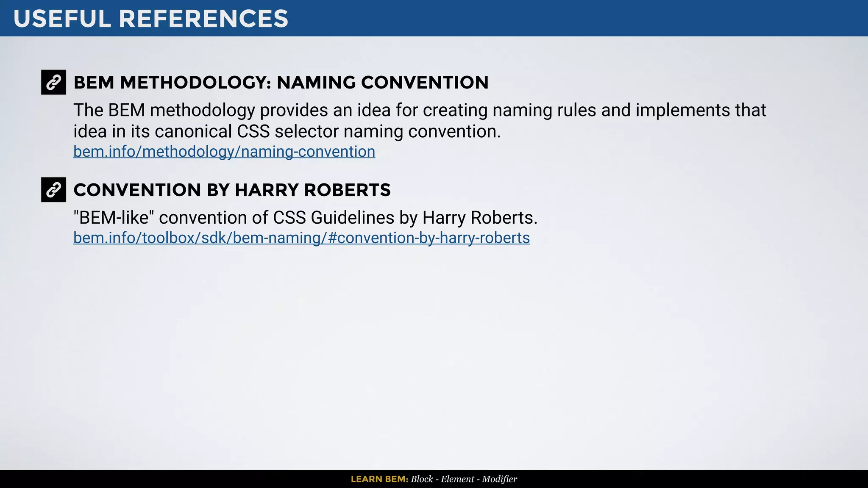The height and width of the screenshot is (488, 868).
Task: Click the sentence about "BEM-like" convention
Action: 305,218
